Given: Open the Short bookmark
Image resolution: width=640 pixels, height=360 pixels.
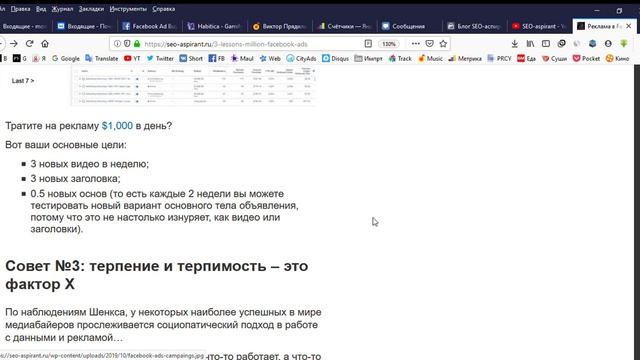Looking at the screenshot, I should click(x=191, y=58).
